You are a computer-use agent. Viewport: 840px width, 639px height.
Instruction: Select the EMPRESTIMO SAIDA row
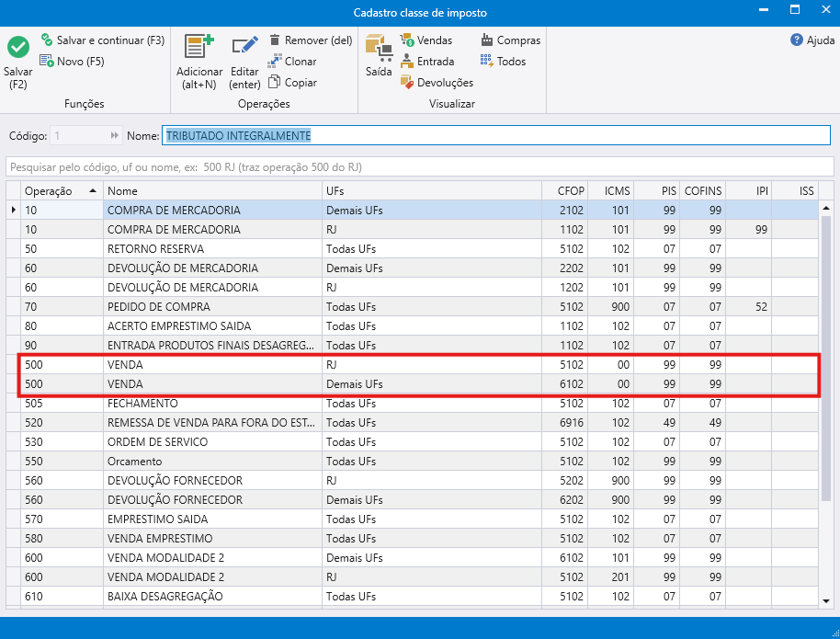(413, 519)
